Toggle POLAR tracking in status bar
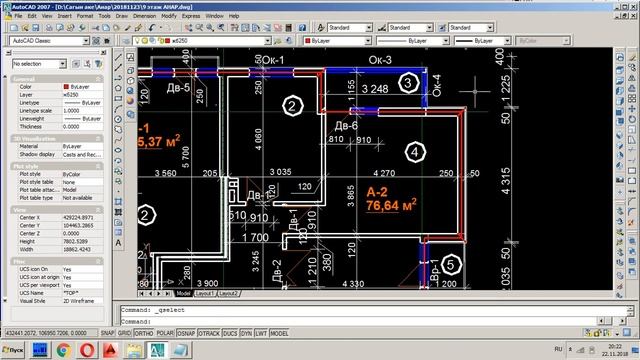Image resolution: width=640 pixels, height=360 pixels. coord(165,333)
